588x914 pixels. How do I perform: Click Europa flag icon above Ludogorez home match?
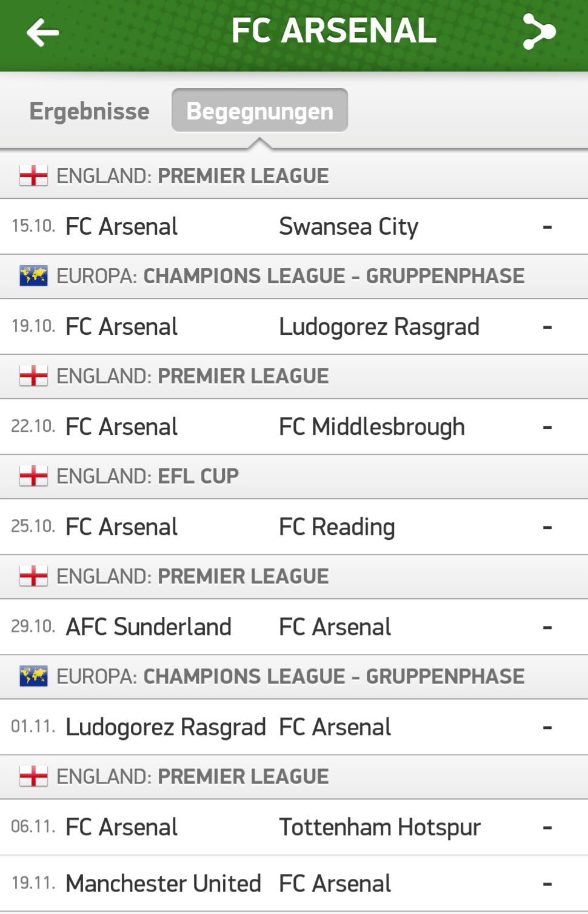(33, 276)
